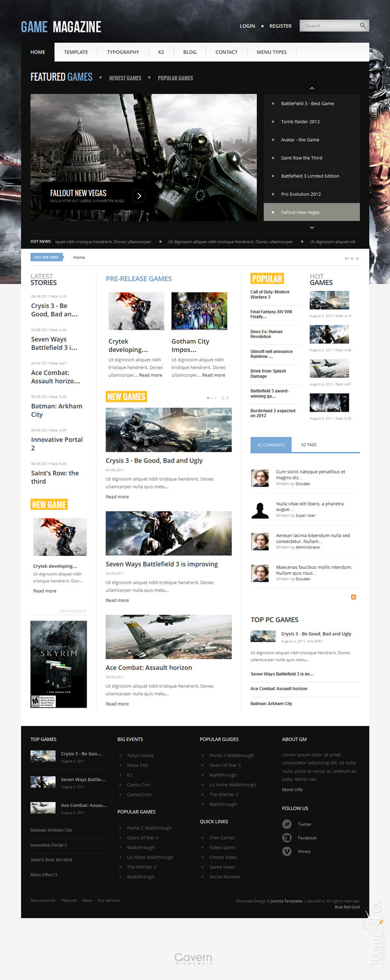Viewport: 390px width, 980px height.
Task: Open the Typography menu item
Action: point(123,52)
